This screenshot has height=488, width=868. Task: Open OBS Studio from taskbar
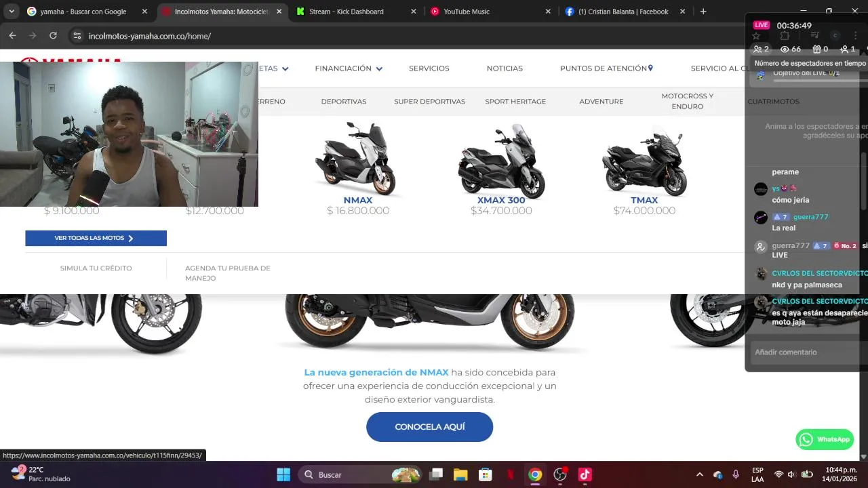coord(560,474)
